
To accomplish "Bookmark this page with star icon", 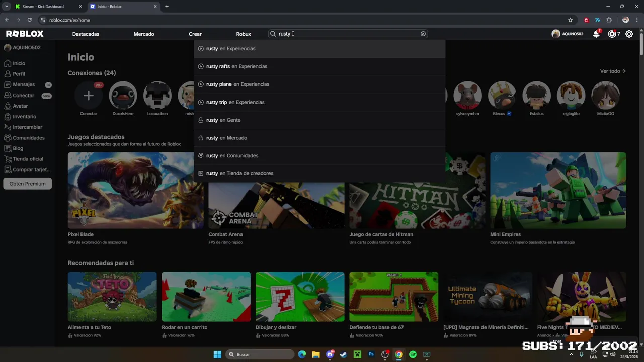I will [x=570, y=20].
